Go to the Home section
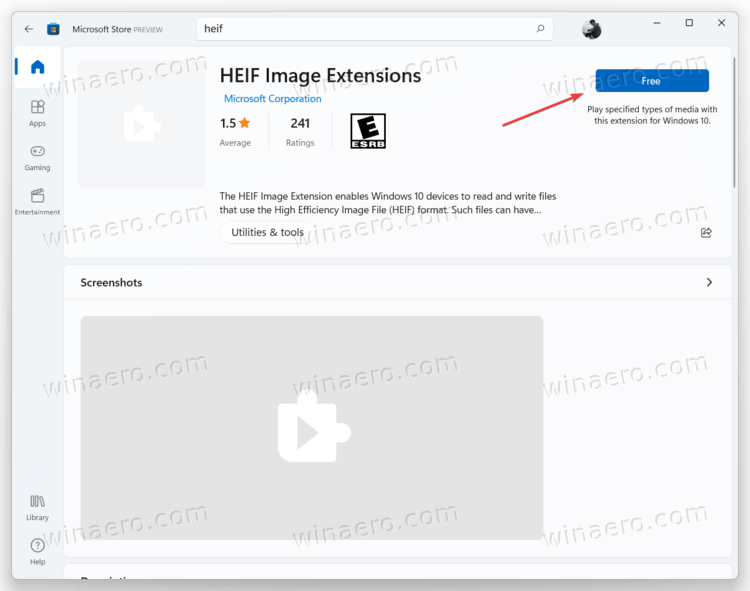The width and height of the screenshot is (750, 591). 37,67
